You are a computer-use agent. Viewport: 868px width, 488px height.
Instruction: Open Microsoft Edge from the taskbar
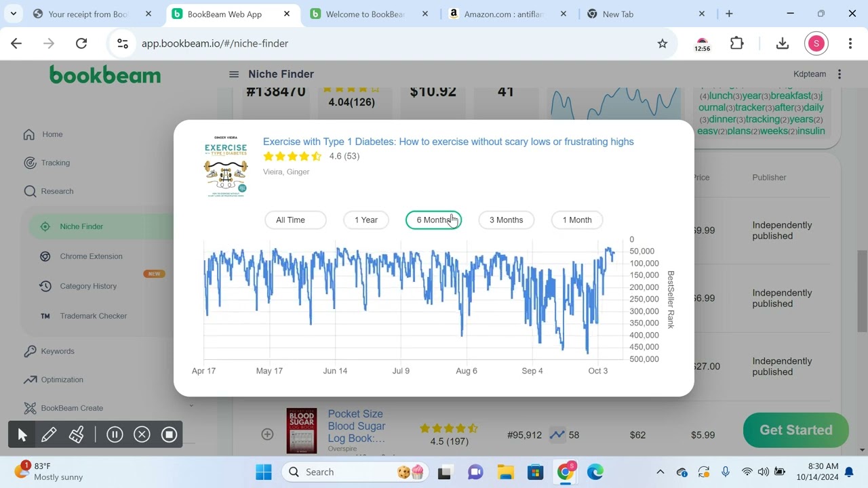pos(595,472)
